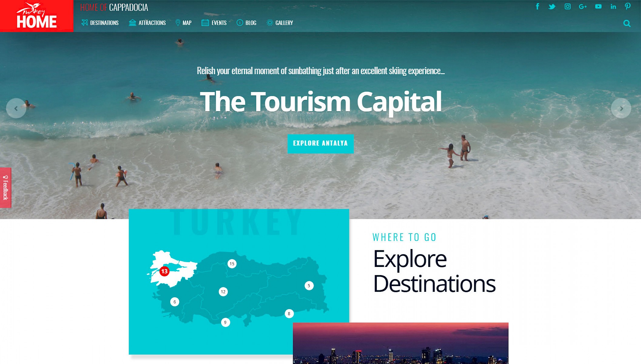Open the YouTube icon in header
The height and width of the screenshot is (364, 641).
(x=598, y=6)
